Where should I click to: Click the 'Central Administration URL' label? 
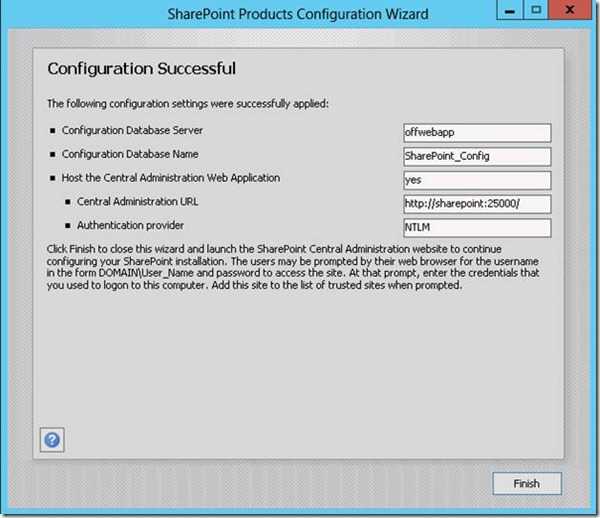tap(137, 202)
